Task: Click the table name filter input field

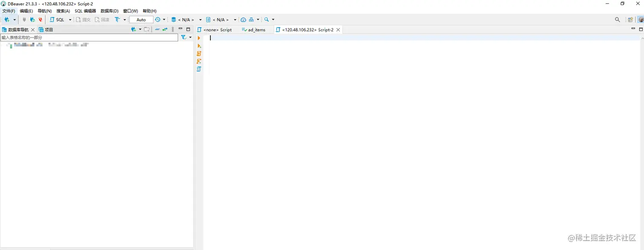Action: [x=89, y=37]
